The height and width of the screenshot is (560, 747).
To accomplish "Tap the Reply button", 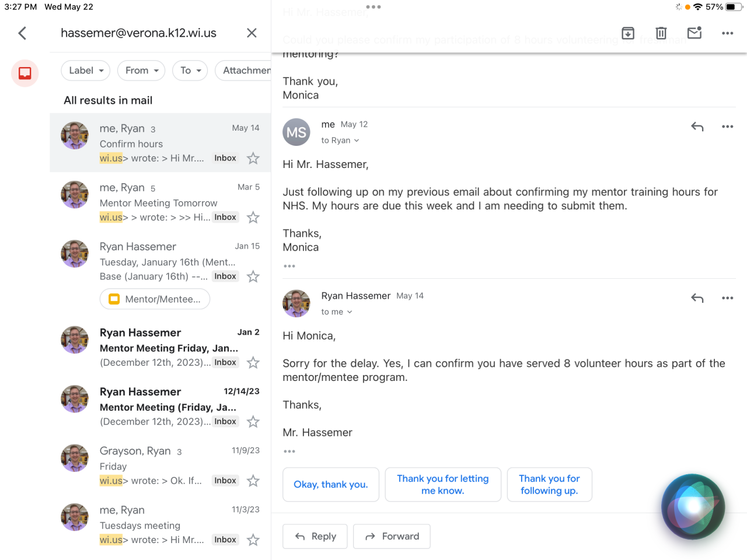I will [315, 536].
